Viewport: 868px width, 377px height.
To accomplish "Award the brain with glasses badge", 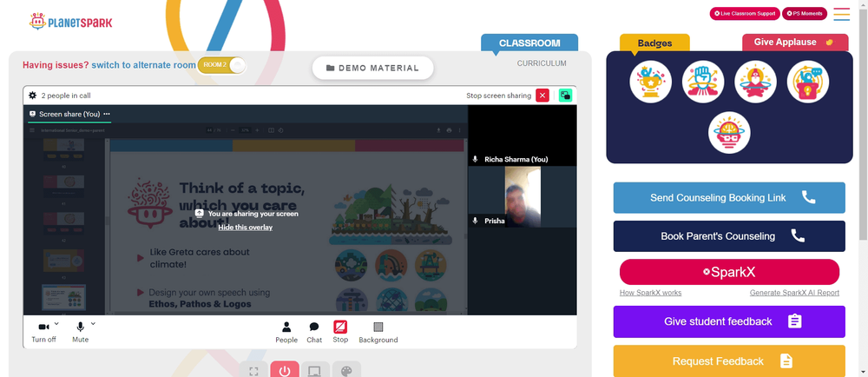I will coord(729,133).
